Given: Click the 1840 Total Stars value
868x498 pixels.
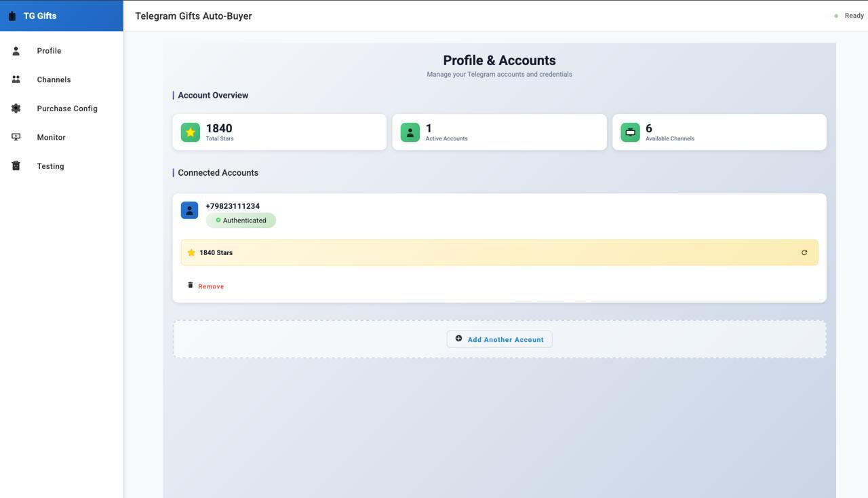Looking at the screenshot, I should [219, 128].
